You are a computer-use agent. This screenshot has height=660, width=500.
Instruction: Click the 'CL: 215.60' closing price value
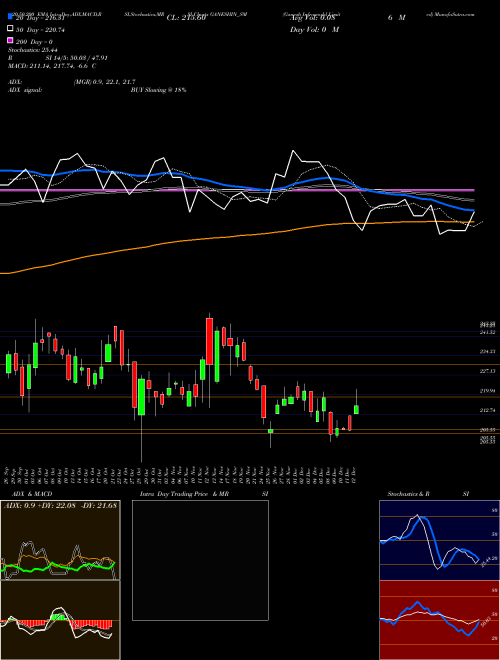pos(186,18)
